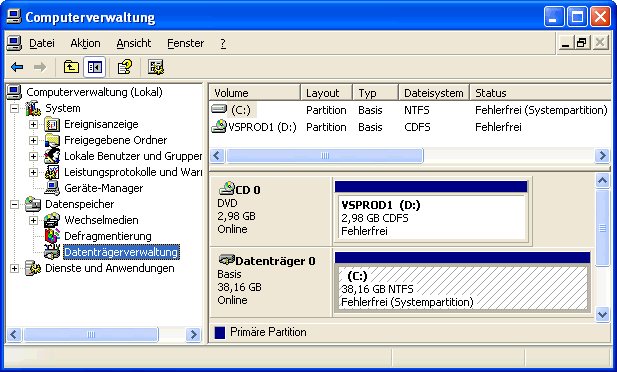Click the Lokale Benutzer und Gruppen icon
The image size is (617, 372).
pyautogui.click(x=52, y=156)
